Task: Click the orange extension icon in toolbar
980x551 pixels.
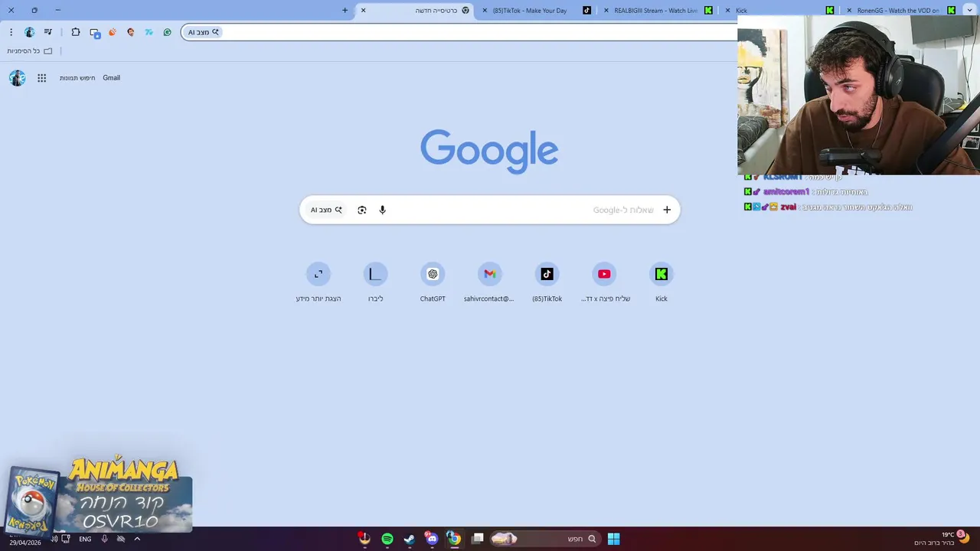Action: click(113, 32)
